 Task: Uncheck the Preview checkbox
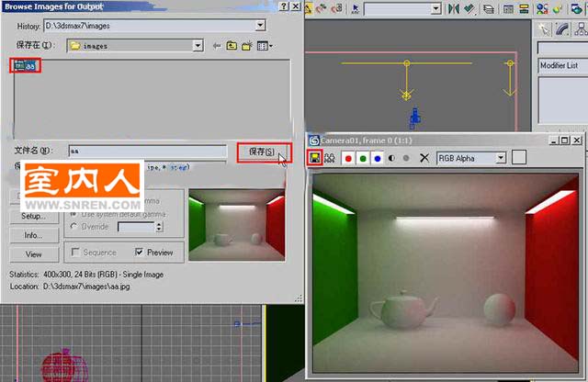coord(139,253)
